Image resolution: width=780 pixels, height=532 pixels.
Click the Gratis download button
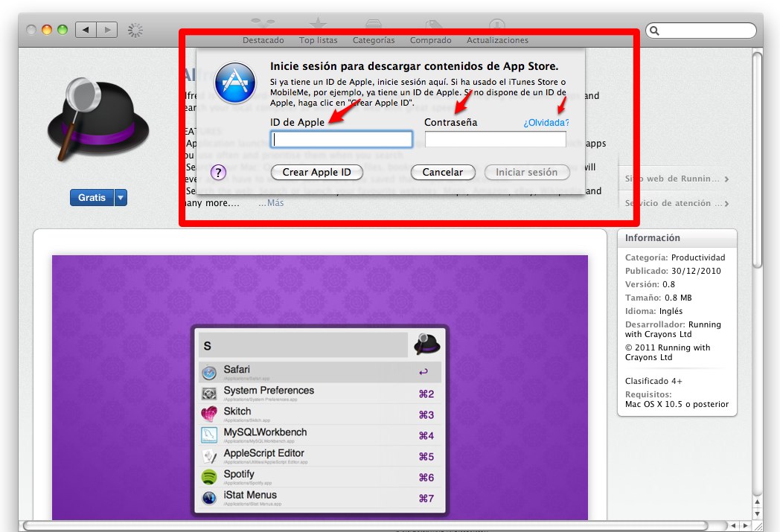92,197
